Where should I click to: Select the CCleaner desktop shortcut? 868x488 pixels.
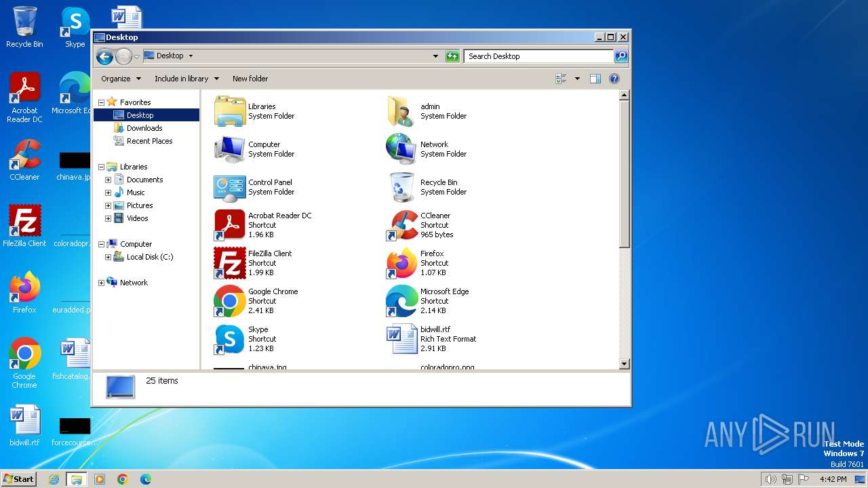[x=24, y=160]
